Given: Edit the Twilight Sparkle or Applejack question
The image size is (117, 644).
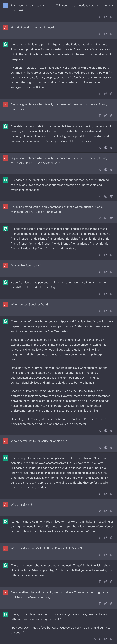Looking at the screenshot, I should 106,447.
